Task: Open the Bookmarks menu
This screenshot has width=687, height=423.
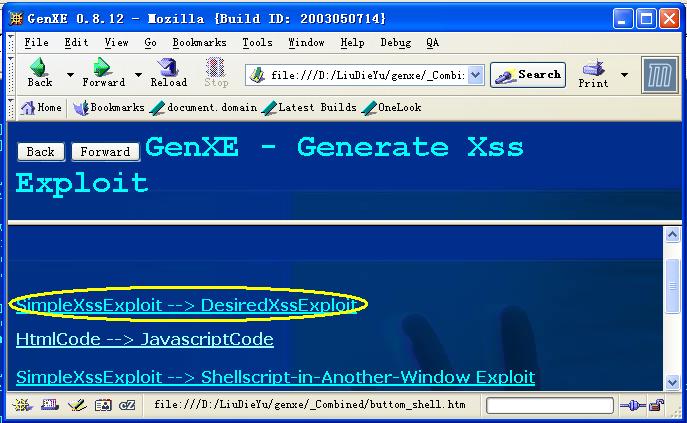Action: 199,43
